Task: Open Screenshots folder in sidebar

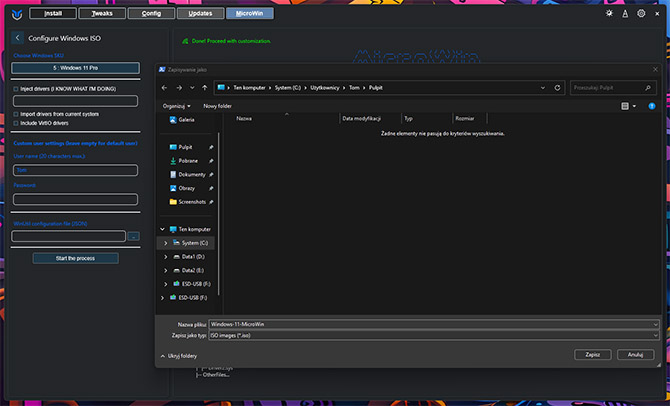Action: (188, 202)
